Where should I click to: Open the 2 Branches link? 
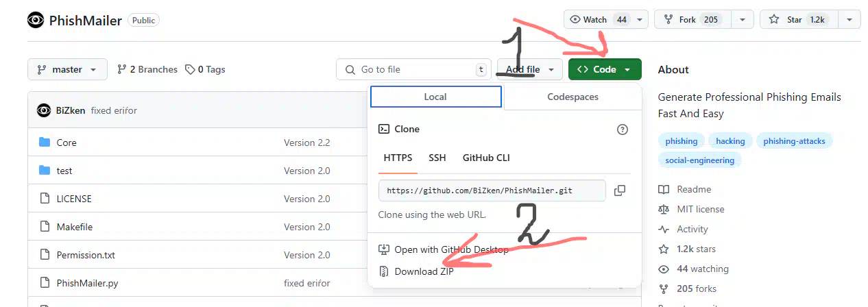(147, 69)
